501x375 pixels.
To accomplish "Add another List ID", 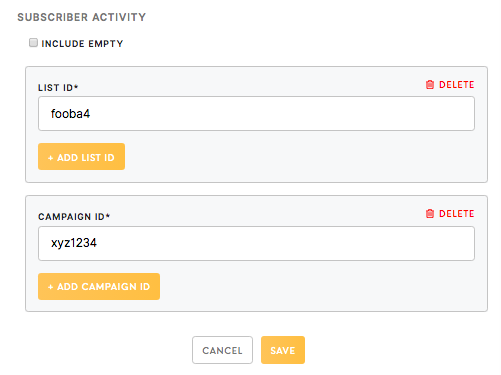I will coord(81,157).
